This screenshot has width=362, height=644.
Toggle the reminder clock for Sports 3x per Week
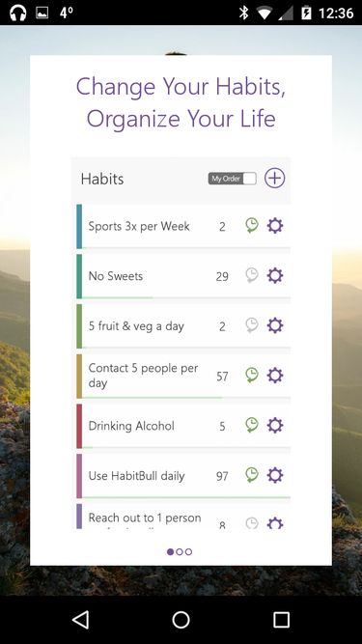point(252,226)
